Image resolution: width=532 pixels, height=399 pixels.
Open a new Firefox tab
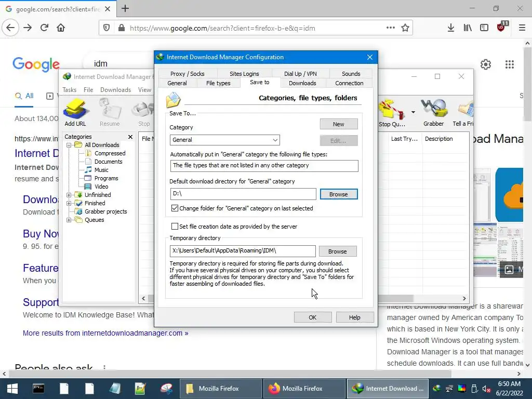coord(125,8)
